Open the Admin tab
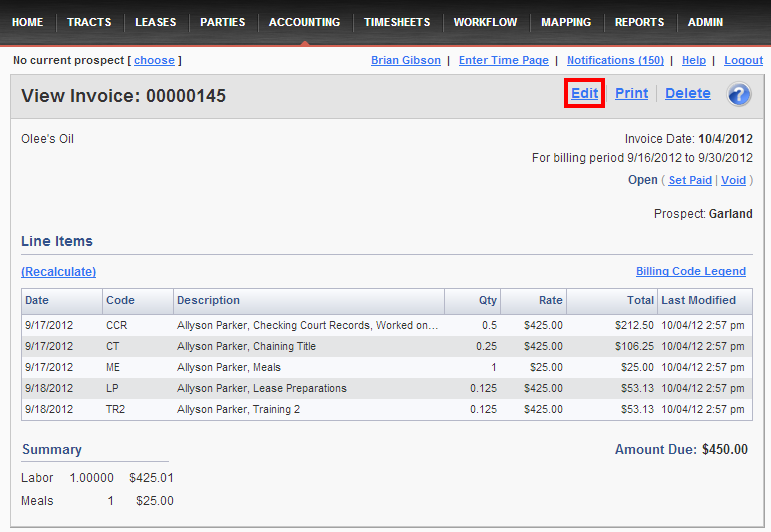 tap(705, 22)
